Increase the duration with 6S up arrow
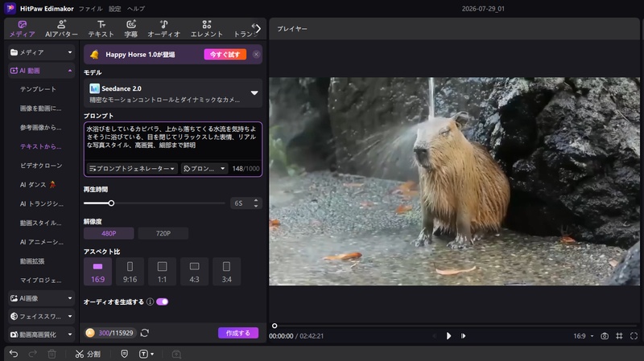The height and width of the screenshot is (361, 644). (256, 201)
